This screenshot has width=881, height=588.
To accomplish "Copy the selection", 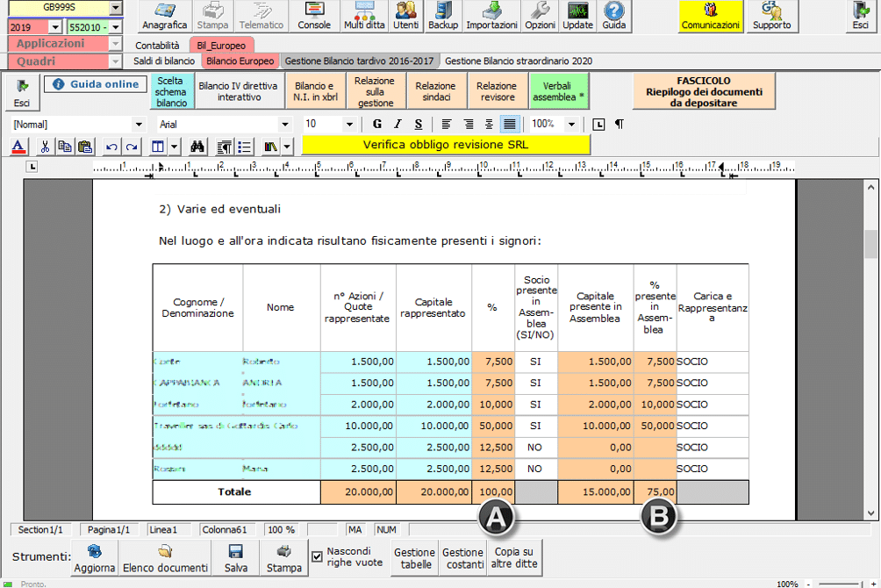I will click(65, 147).
